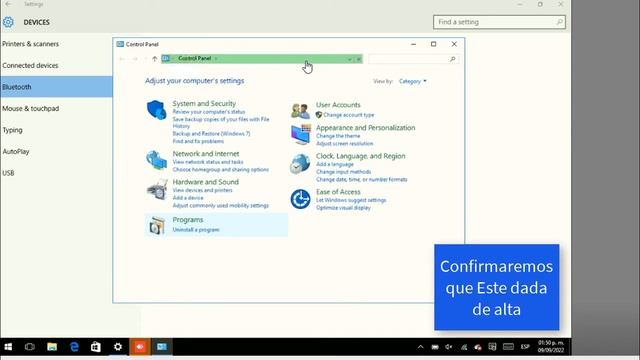
Task: Click address bar refresh button
Action: [x=359, y=59]
